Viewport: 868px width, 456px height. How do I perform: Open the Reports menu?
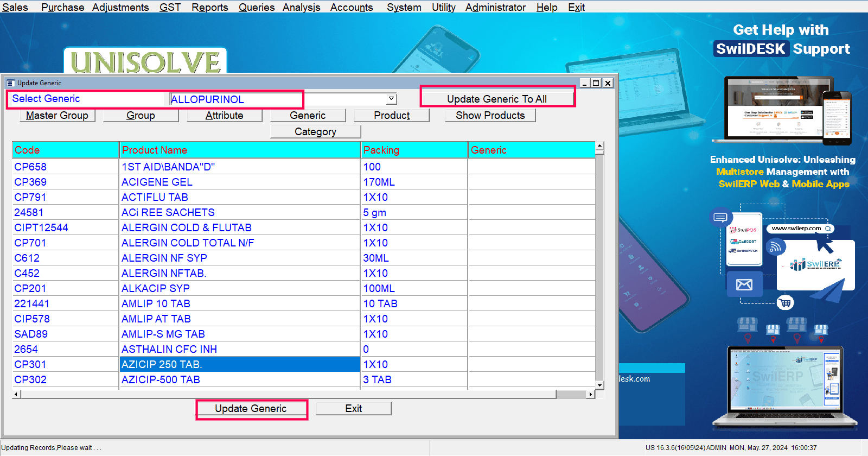[x=209, y=7]
